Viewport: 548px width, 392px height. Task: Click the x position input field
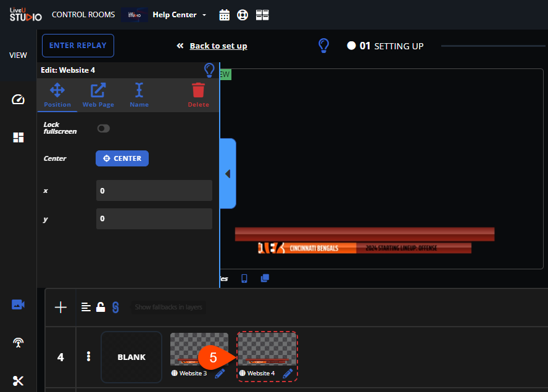click(154, 190)
